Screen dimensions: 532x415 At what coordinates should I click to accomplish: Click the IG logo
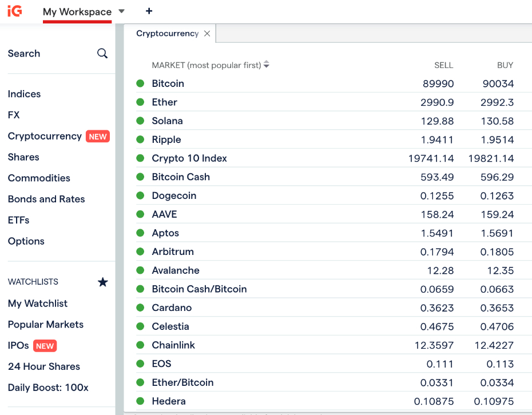coord(14,11)
